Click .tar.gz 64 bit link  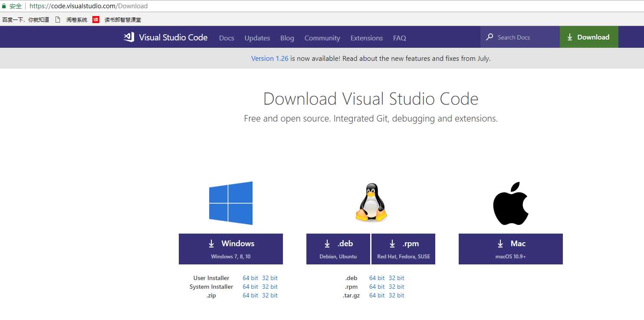pos(377,295)
